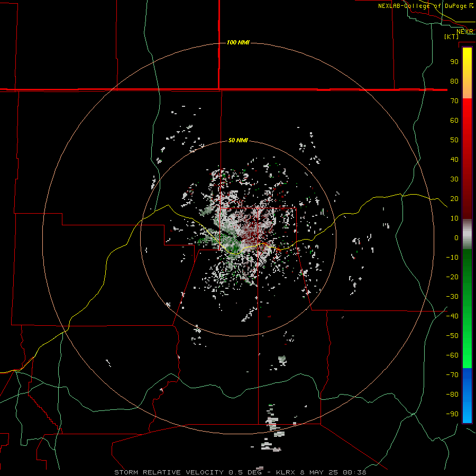Click "STORM RELATIVE VELOCITY" in the bottom caption
The height and width of the screenshot is (476, 476).
[169, 472]
